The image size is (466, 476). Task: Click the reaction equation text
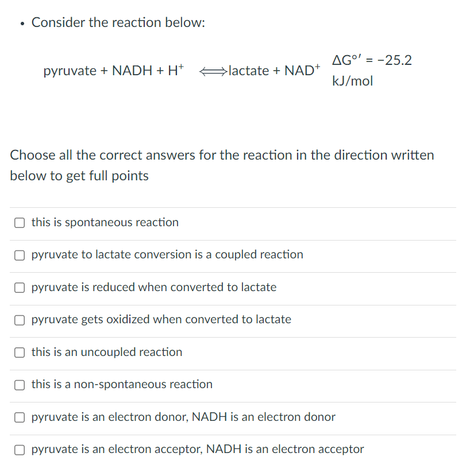(x=181, y=70)
